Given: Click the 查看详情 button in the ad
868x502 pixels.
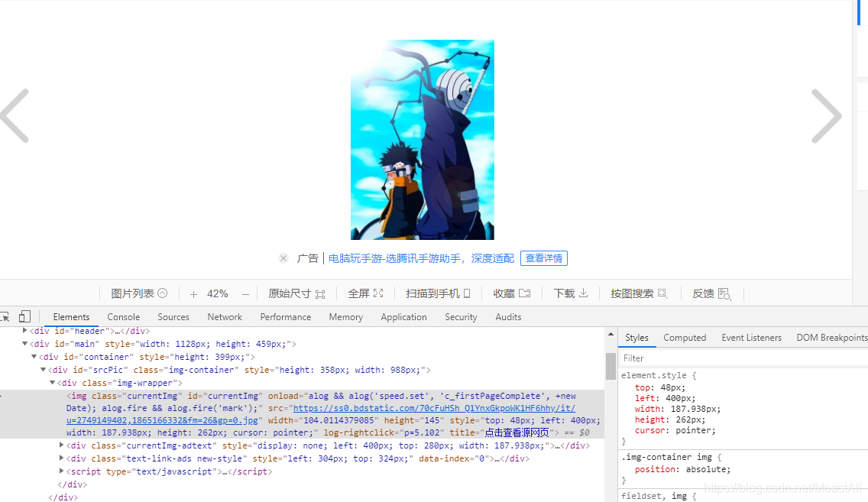Looking at the screenshot, I should pos(544,257).
